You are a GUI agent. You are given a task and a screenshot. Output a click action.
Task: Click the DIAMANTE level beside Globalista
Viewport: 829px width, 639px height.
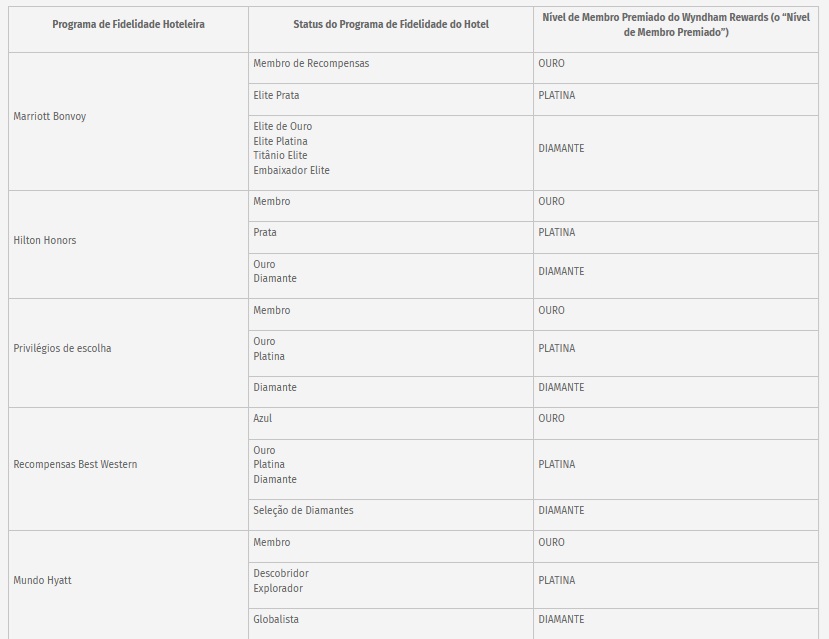[561, 620]
